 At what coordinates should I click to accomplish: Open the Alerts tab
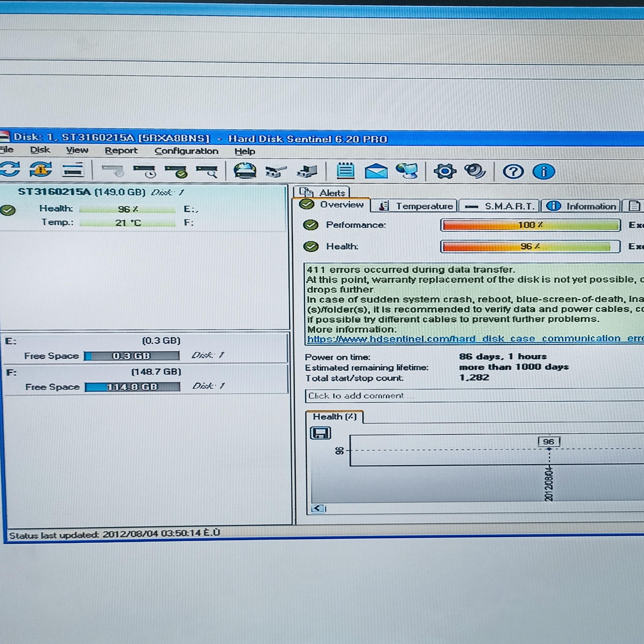click(322, 193)
